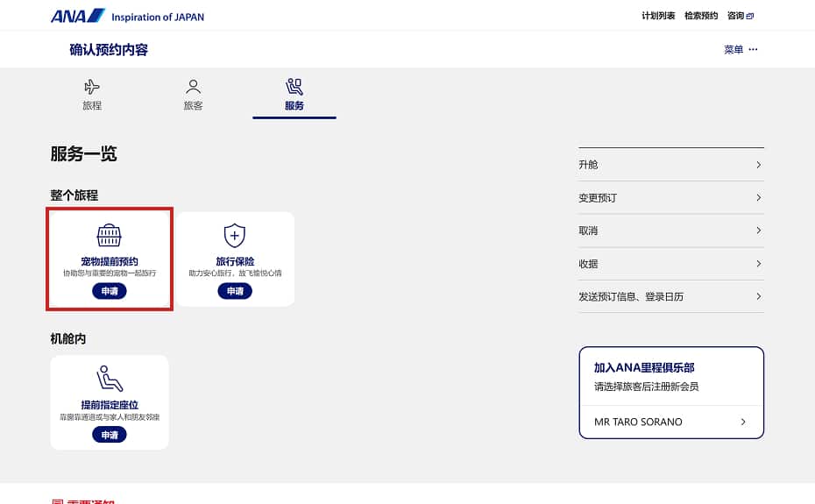The width and height of the screenshot is (815, 504).
Task: Select passenger MR TARO SORANO
Action: 670,422
